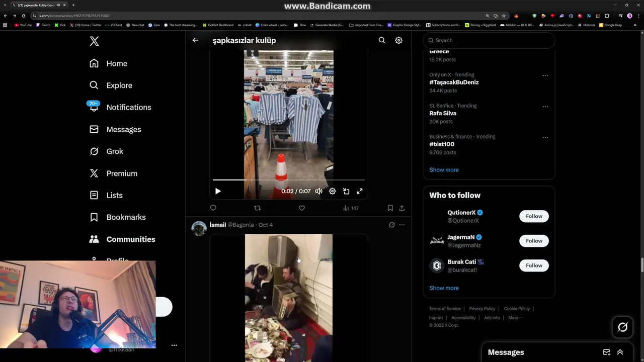Expand the video to fullscreen

pyautogui.click(x=360, y=191)
